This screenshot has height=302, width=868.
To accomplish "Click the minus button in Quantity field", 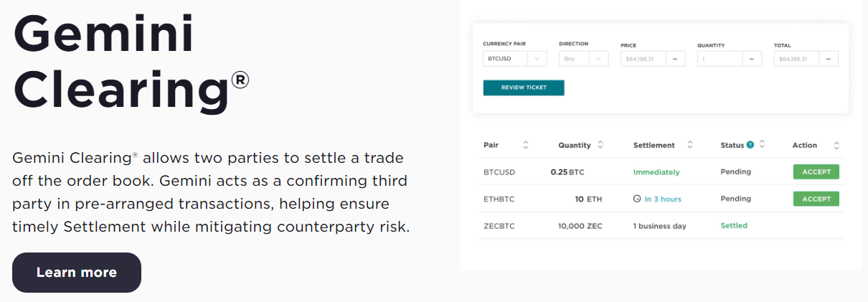I will (x=752, y=59).
